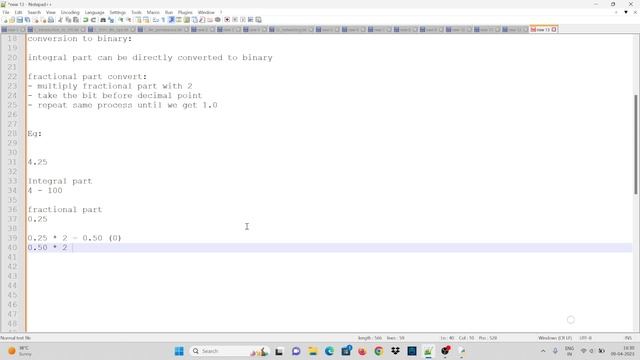
Task: Expand hidden system tray icons chevron
Action: [x=543, y=351]
